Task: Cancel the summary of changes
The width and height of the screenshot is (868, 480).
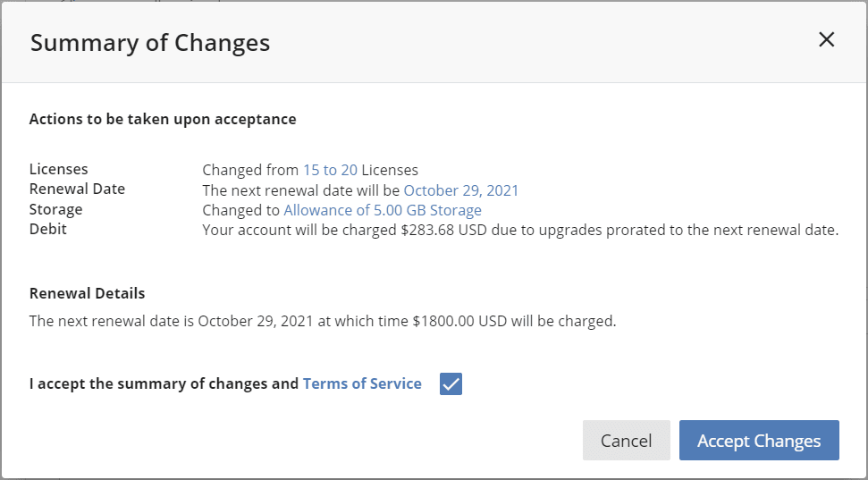Action: pyautogui.click(x=626, y=440)
